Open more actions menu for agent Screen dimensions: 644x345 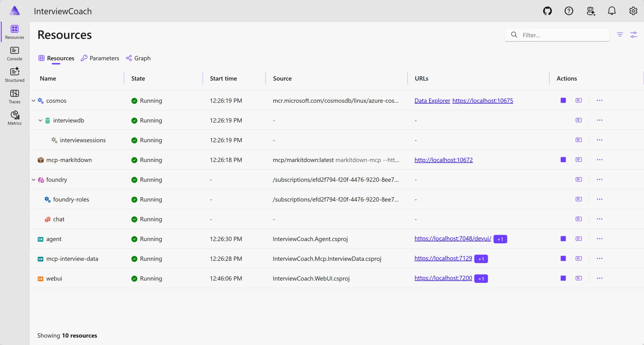(599, 239)
